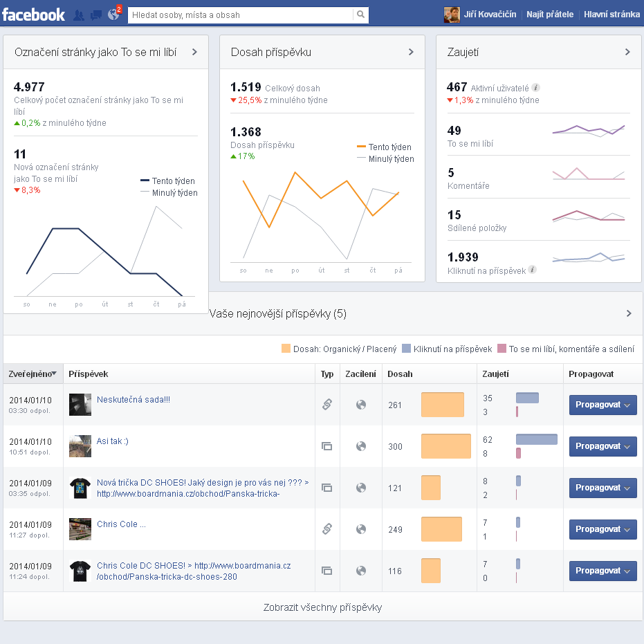Click the Dosah column header
The image size is (644, 644).
pyautogui.click(x=400, y=374)
